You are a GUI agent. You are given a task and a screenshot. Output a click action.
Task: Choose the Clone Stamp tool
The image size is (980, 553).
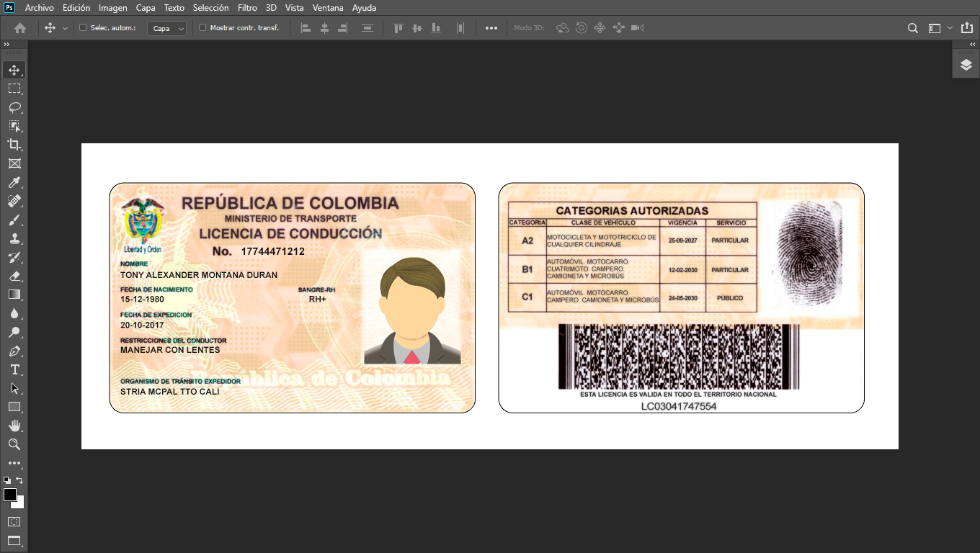[14, 238]
